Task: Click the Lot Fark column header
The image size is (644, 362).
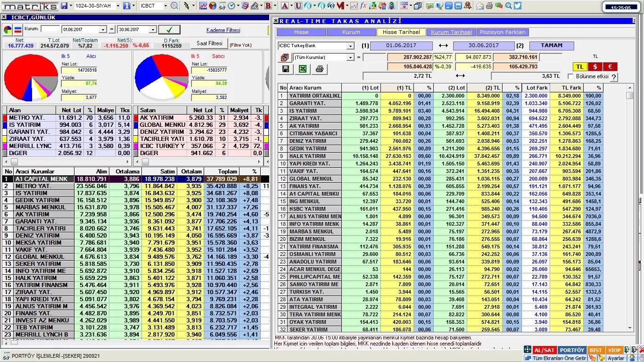Action: click(536, 88)
